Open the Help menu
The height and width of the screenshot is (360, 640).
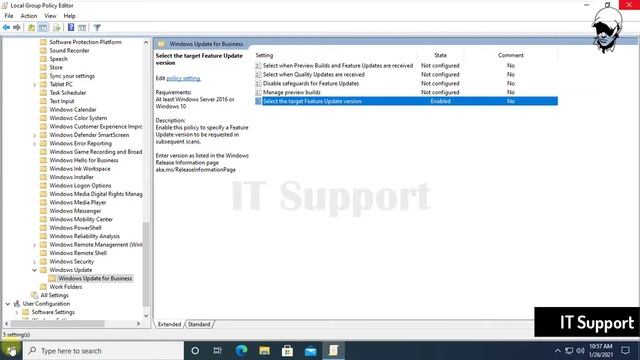coord(69,16)
